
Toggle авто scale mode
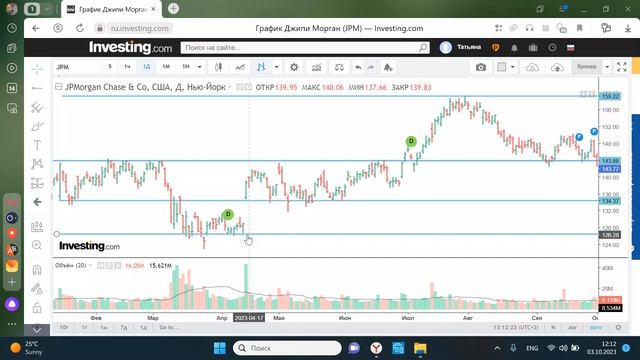pyautogui.click(x=596, y=327)
